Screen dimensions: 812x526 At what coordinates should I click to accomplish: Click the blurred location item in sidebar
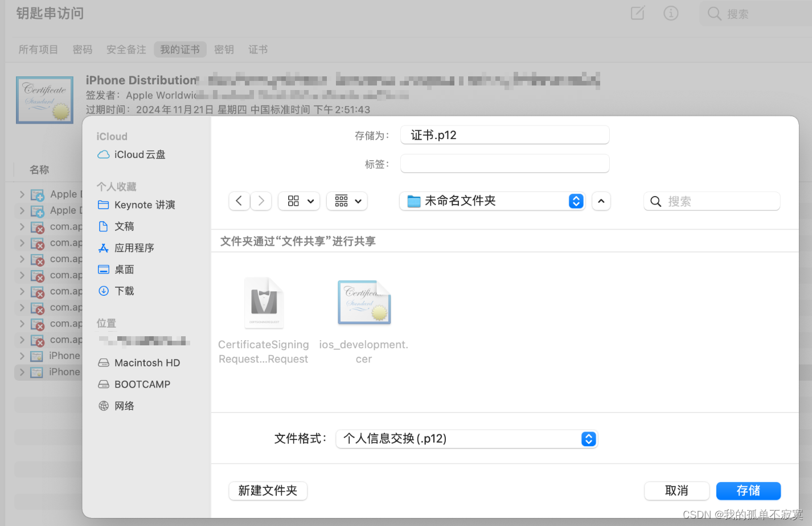(x=144, y=341)
